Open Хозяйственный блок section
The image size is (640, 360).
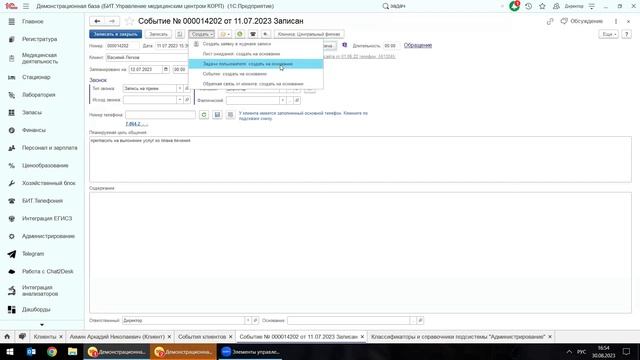click(49, 183)
